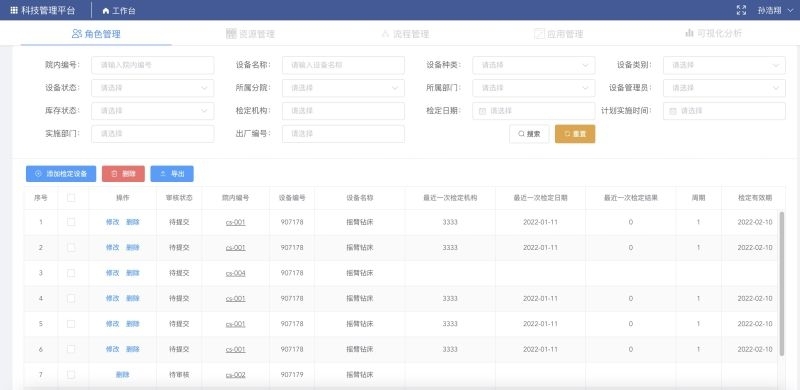Open the 计划实施时间 date picker
800x390 pixels.
tap(724, 111)
